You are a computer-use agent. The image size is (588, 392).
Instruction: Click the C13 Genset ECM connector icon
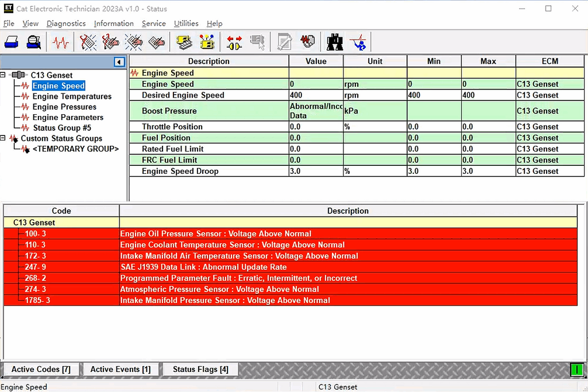[18, 75]
